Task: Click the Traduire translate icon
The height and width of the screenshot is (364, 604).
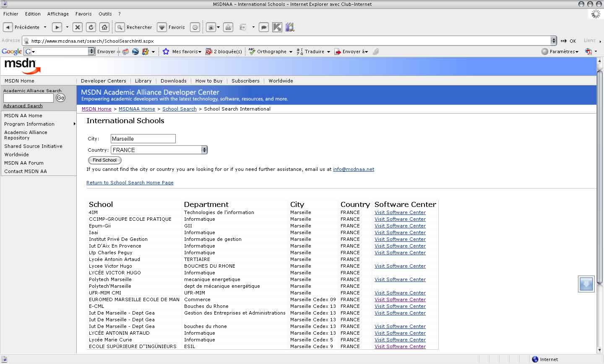Action: tap(299, 52)
